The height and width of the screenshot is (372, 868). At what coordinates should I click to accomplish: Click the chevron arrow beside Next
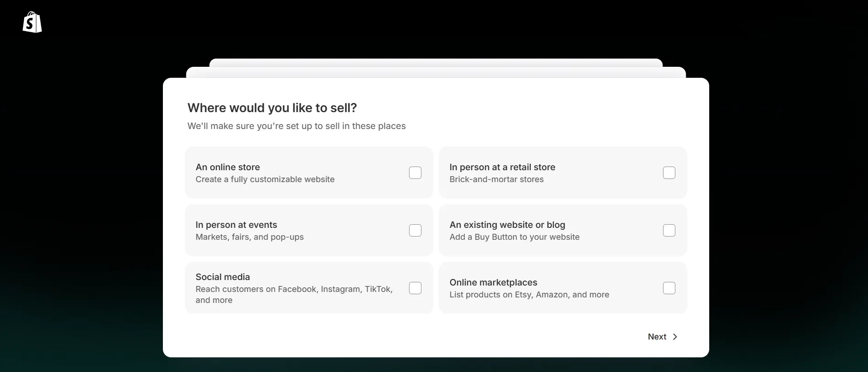(675, 337)
